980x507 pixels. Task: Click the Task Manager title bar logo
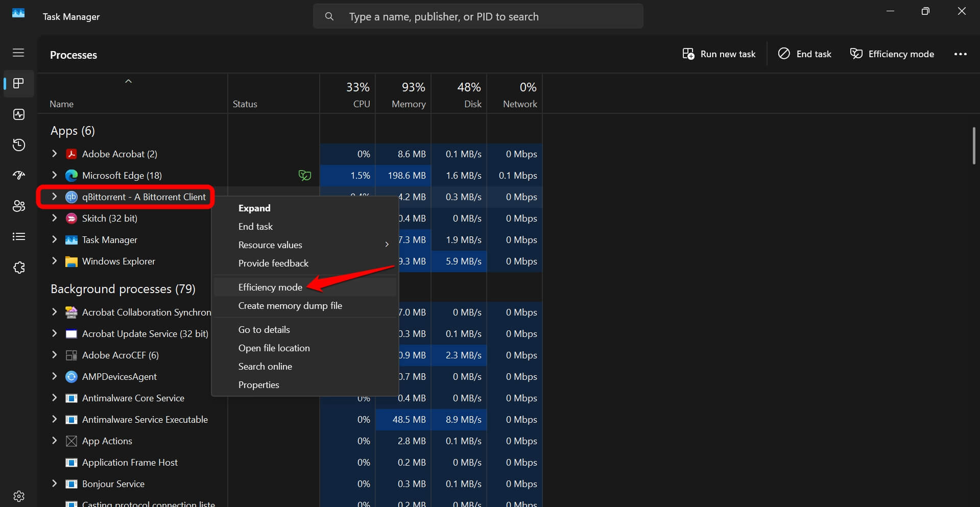[18, 13]
